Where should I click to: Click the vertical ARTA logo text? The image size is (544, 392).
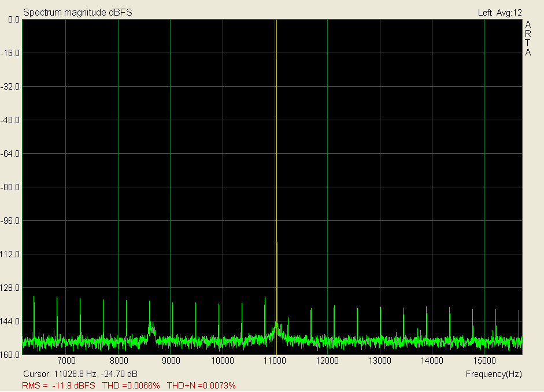coord(528,38)
